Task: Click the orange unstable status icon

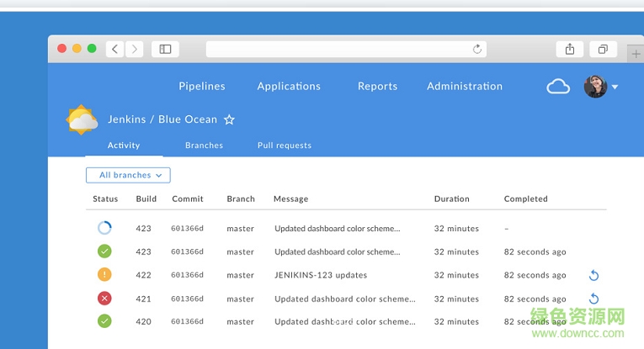Action: pyautogui.click(x=104, y=275)
